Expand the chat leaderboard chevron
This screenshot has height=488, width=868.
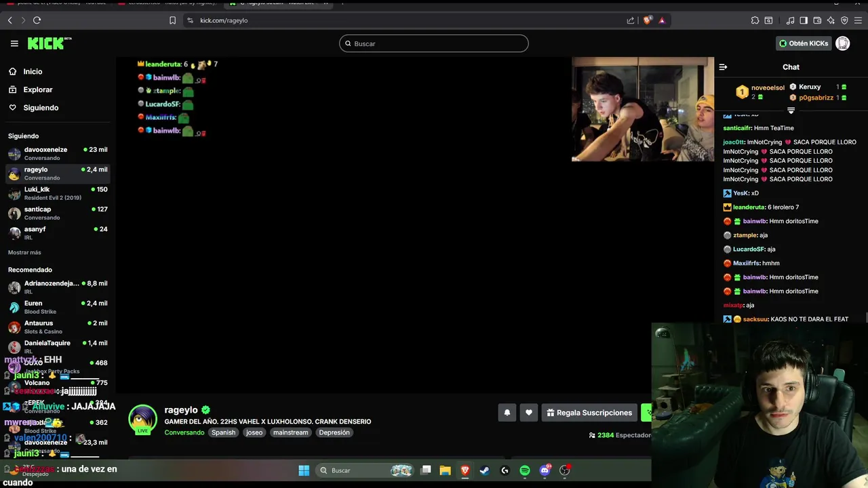tap(791, 110)
